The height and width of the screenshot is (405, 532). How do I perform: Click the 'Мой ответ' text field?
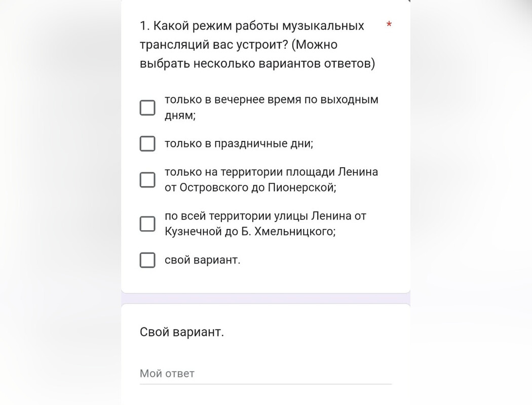pos(265,374)
